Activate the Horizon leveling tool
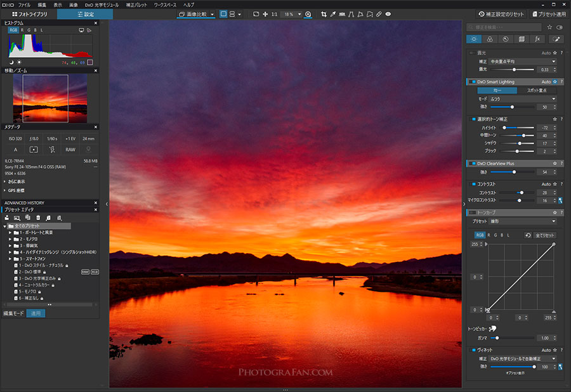The height and width of the screenshot is (392, 571). click(342, 14)
